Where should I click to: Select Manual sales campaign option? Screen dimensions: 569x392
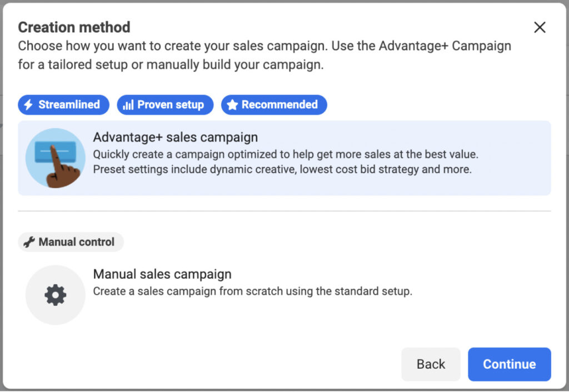284,295
